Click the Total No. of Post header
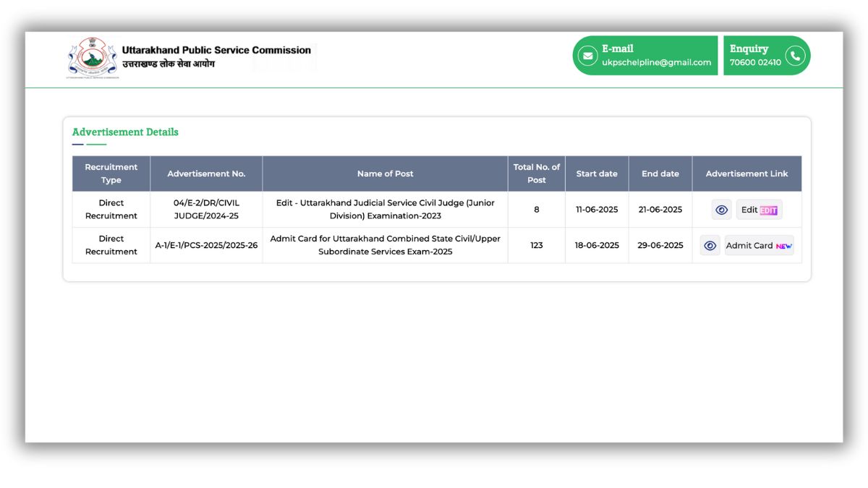This screenshot has height=488, width=868. coord(537,174)
